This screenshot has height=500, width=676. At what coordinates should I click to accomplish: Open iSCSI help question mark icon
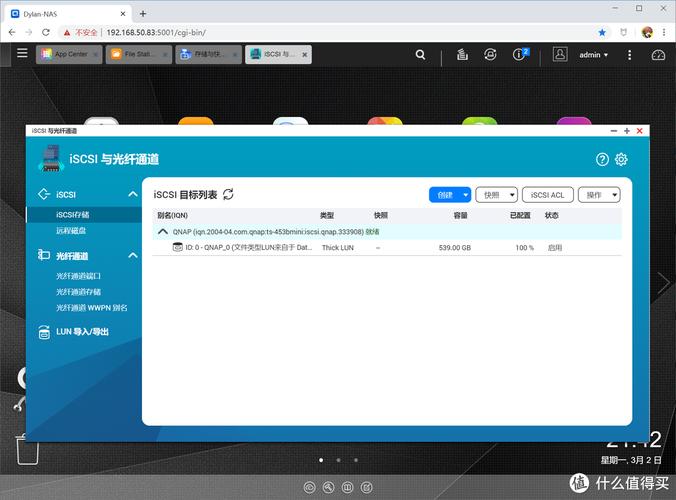tap(602, 159)
